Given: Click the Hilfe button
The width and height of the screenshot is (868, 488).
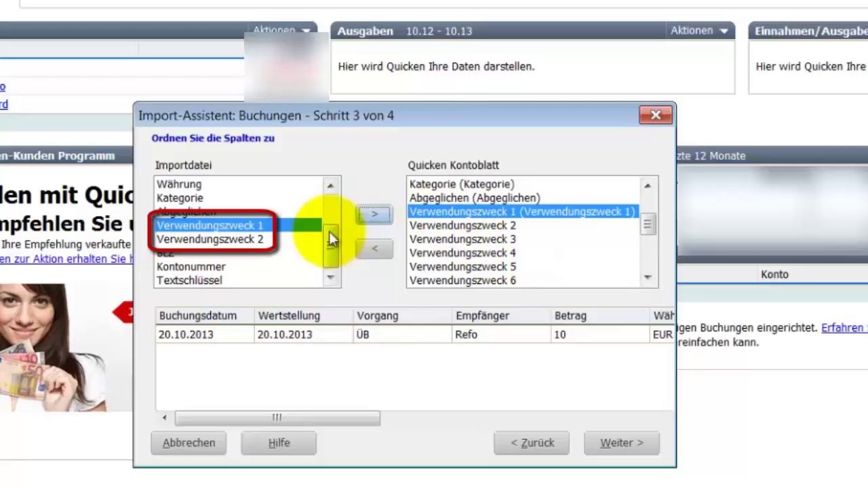Looking at the screenshot, I should pyautogui.click(x=279, y=443).
